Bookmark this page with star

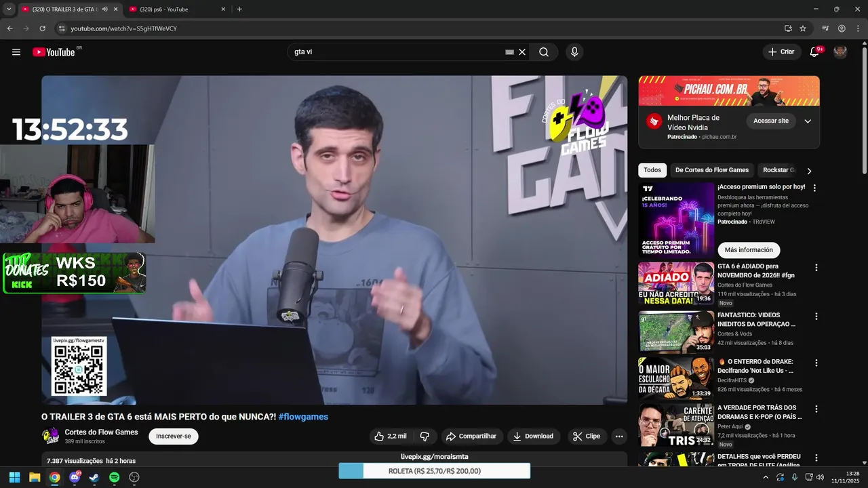coord(803,28)
